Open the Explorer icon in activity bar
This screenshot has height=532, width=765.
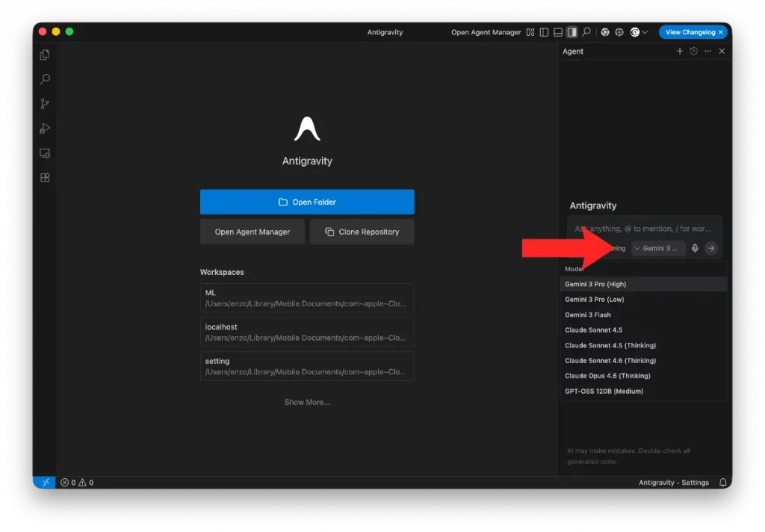[x=45, y=55]
